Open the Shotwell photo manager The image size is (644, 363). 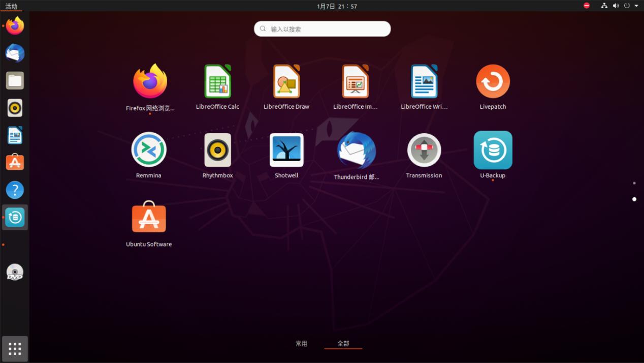286,150
